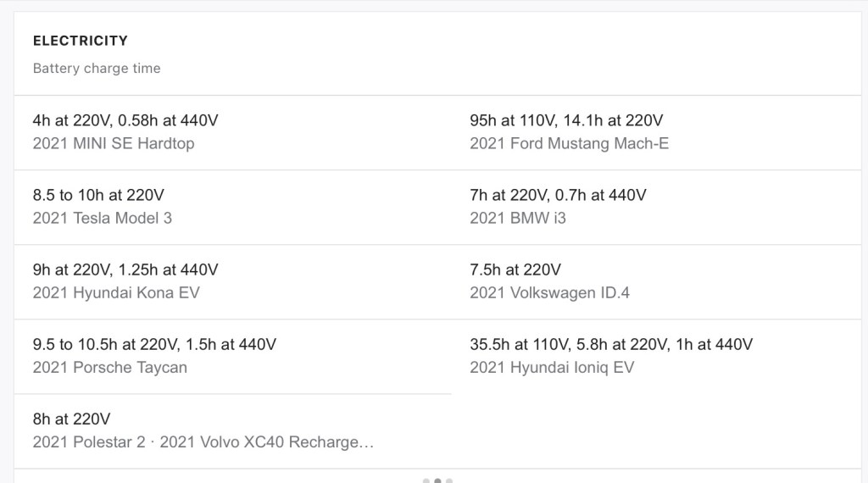Open 2021 Porsche Taycan charge details
Viewport: 868px width, 483px height.
pyautogui.click(x=110, y=368)
